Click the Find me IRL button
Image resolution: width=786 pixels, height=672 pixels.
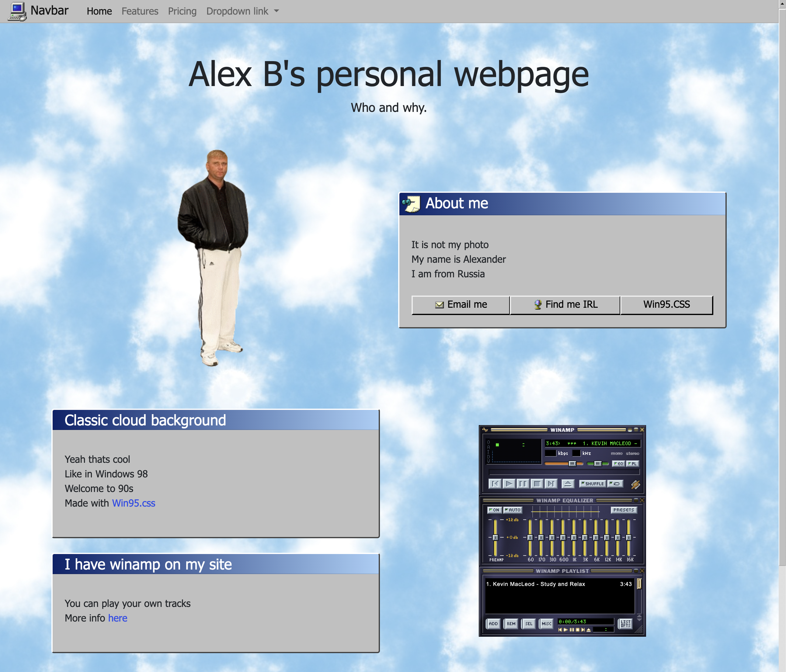pyautogui.click(x=565, y=305)
